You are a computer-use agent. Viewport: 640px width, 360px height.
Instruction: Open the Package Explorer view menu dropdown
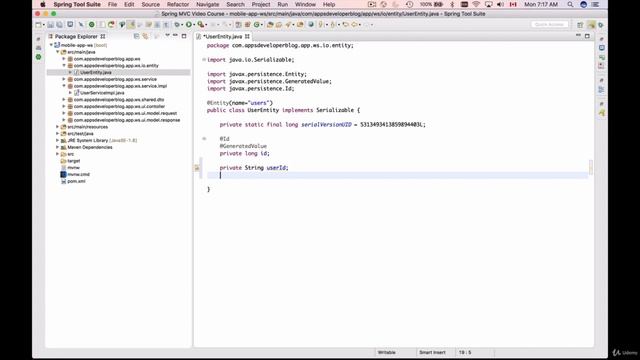tap(167, 36)
